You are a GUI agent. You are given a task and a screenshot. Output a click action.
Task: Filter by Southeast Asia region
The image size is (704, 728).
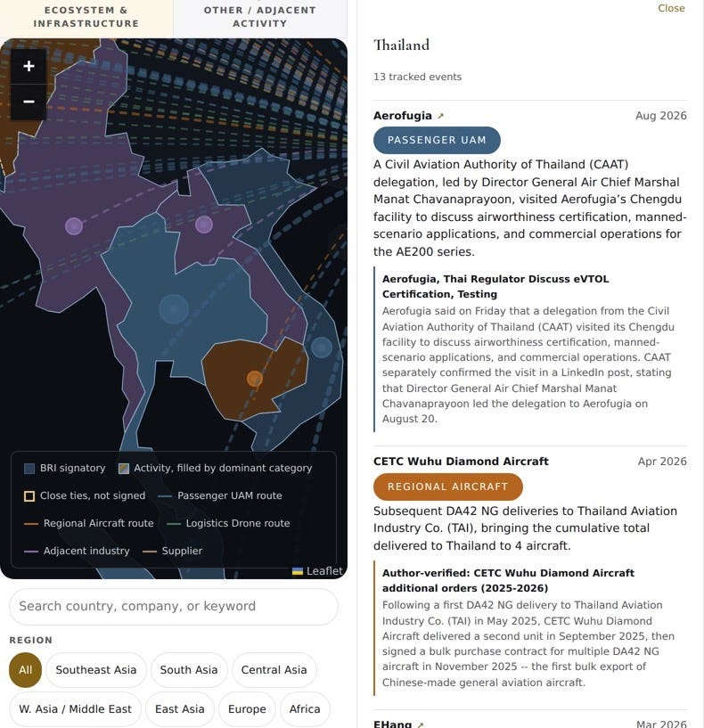(96, 670)
